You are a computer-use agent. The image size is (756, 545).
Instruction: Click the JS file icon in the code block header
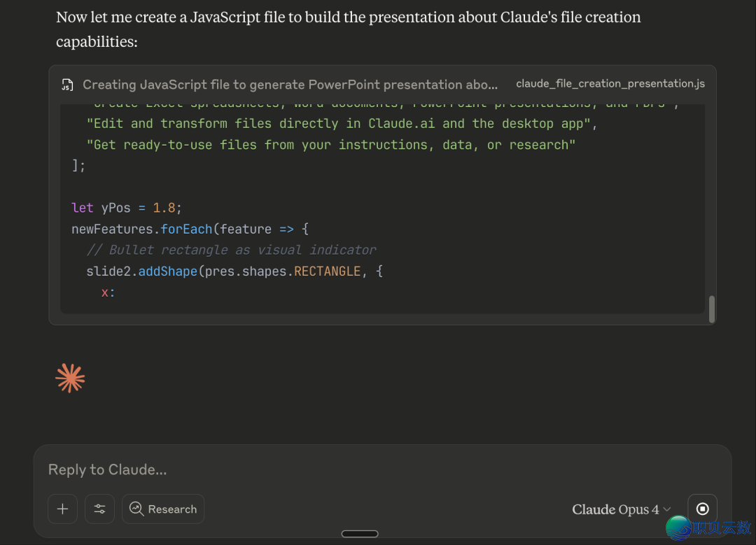tap(67, 85)
